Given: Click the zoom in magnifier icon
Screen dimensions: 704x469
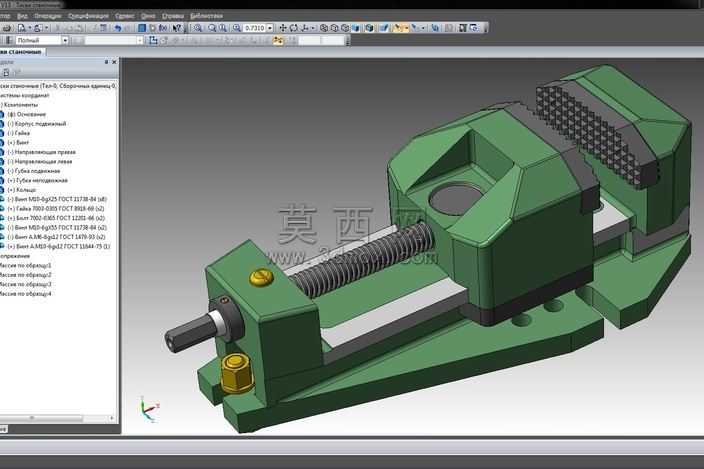Looking at the screenshot, I should click(212, 28).
